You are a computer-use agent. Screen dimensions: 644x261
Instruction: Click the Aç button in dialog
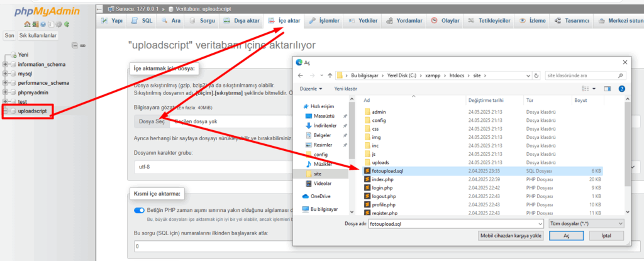point(566,236)
